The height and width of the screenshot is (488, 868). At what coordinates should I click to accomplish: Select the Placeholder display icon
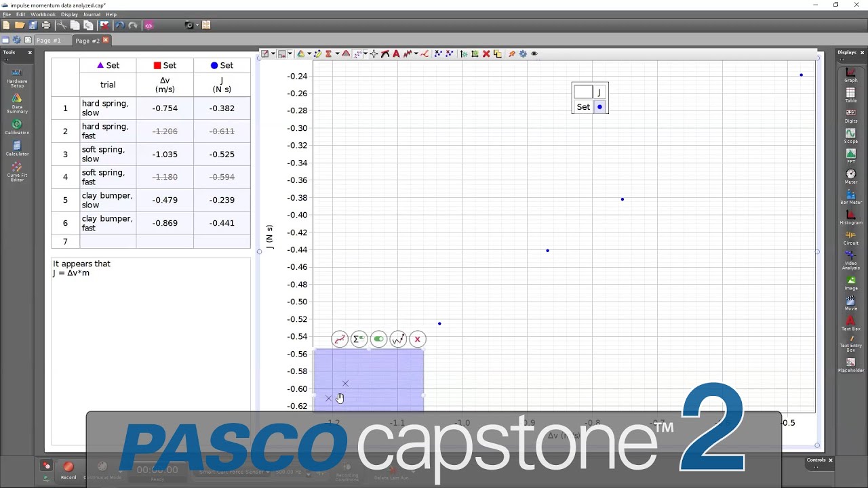click(850, 365)
